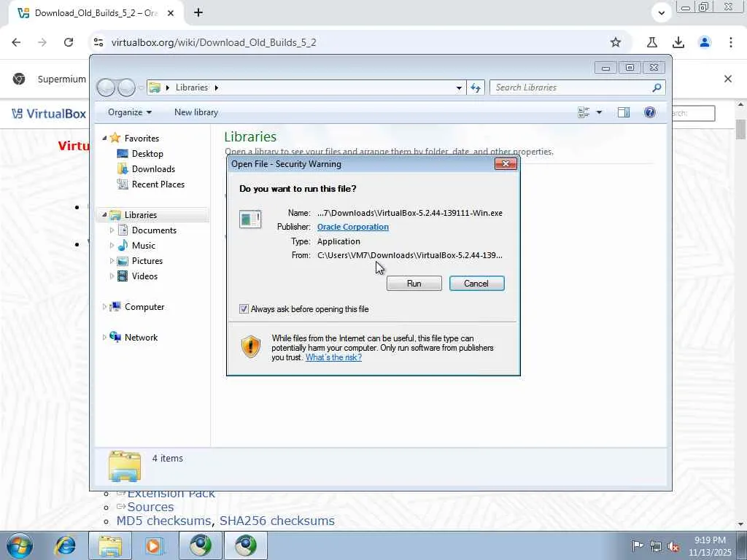Open the "What's the risk?" link
747x560 pixels.
point(333,357)
